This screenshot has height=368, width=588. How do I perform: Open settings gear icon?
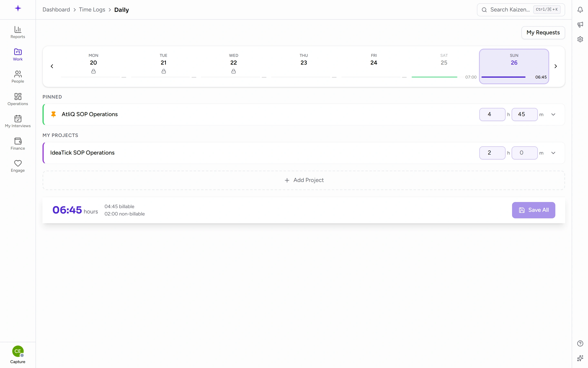[580, 39]
